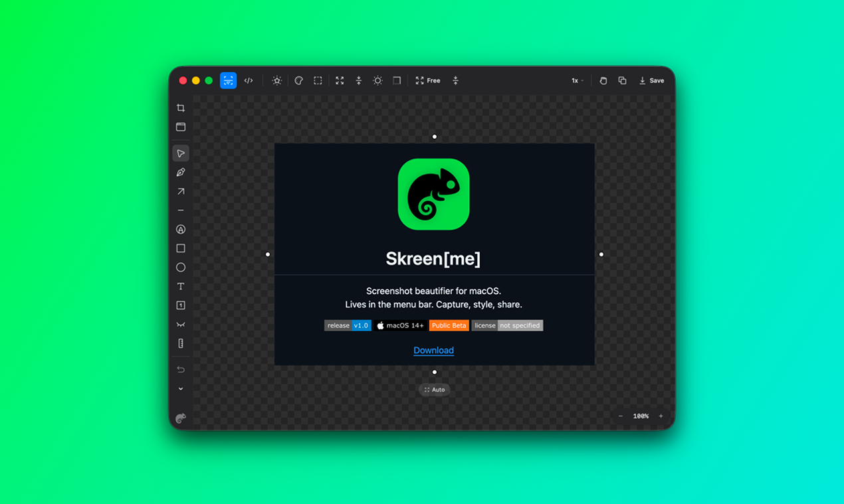The image size is (844, 504).
Task: Toggle the rounded frame option
Action: coord(396,80)
